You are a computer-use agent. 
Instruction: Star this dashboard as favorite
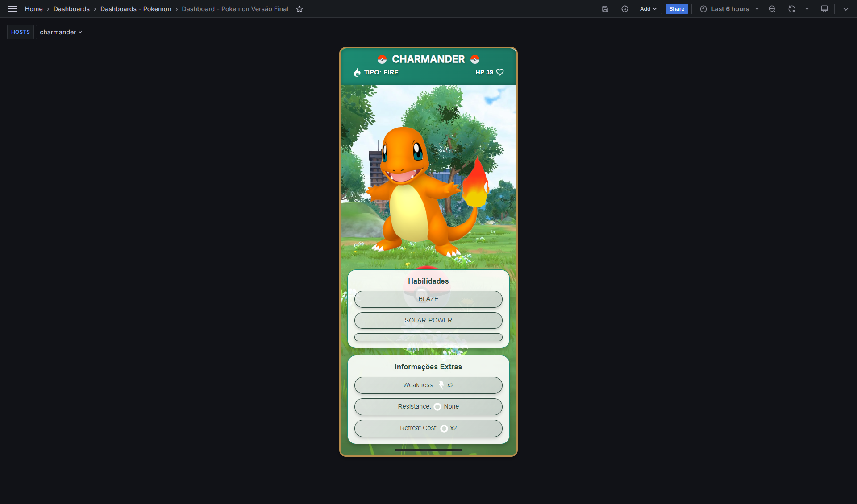pos(300,9)
